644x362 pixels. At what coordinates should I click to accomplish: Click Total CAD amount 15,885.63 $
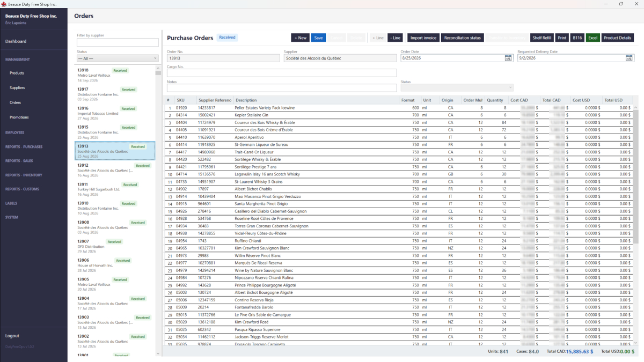pyautogui.click(x=580, y=352)
